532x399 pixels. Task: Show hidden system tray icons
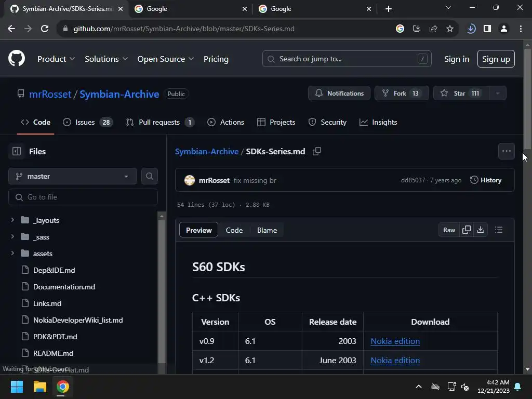pyautogui.click(x=419, y=387)
